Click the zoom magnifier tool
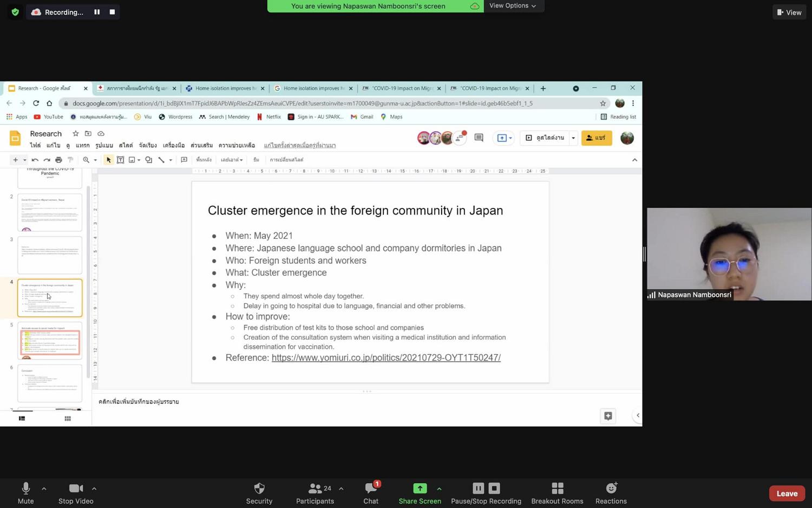Screen dimensions: 812x508 click(x=86, y=160)
